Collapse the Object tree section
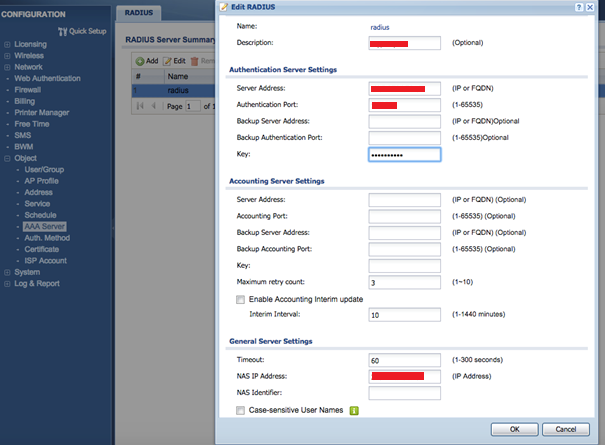The image size is (605, 445). pos(7,158)
